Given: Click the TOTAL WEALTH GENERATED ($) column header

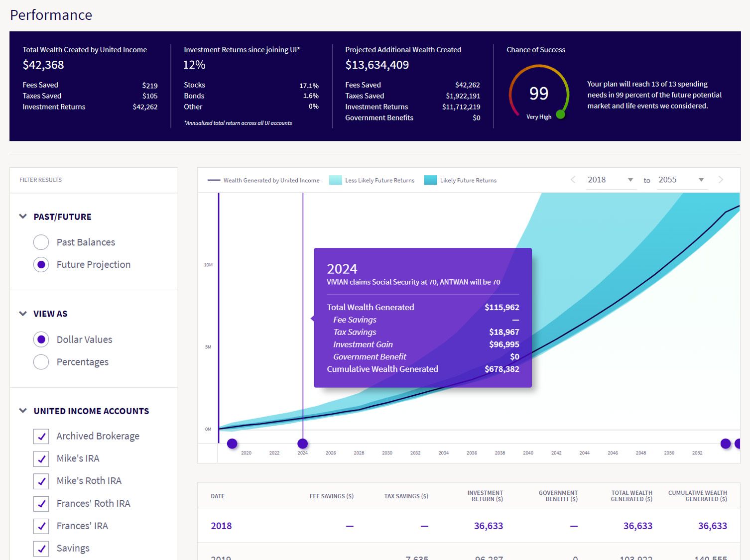Looking at the screenshot, I should coord(631,496).
